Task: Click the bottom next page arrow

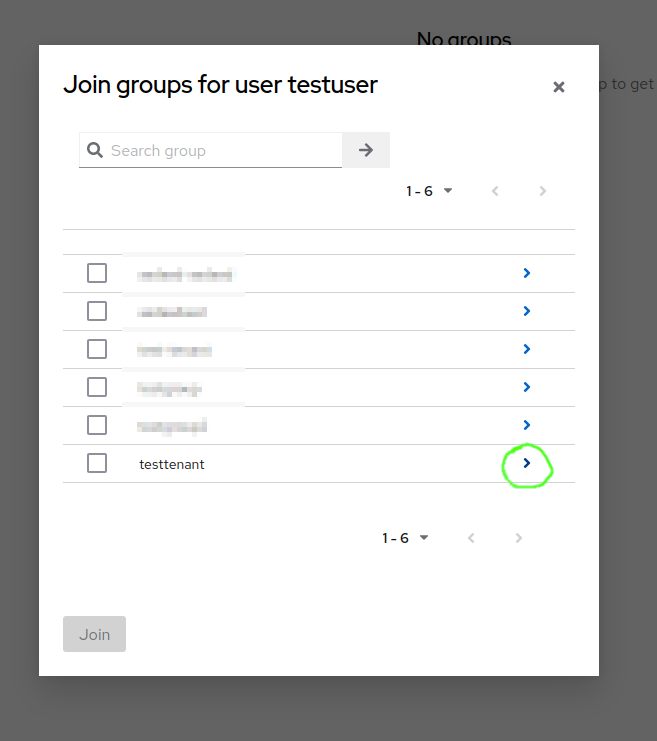Action: click(519, 538)
